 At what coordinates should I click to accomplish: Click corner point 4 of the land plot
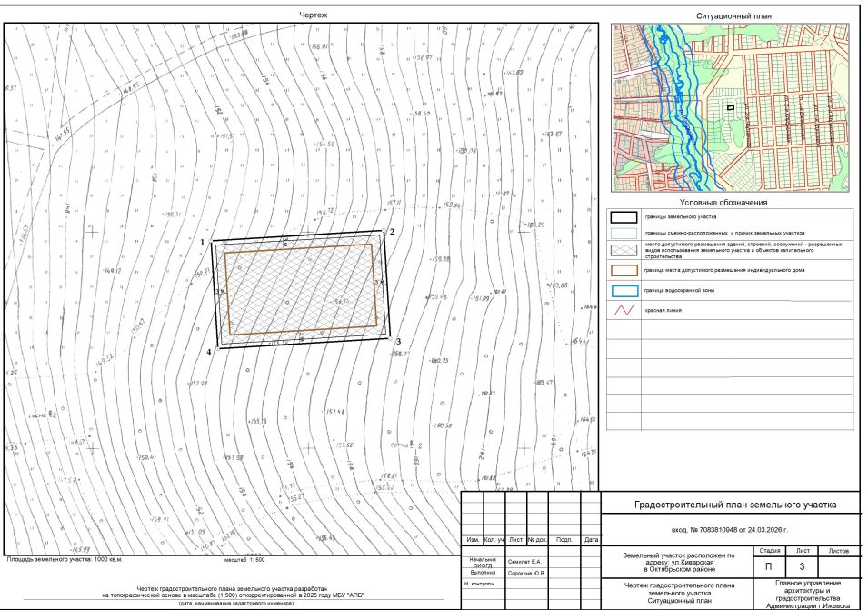[x=217, y=349]
